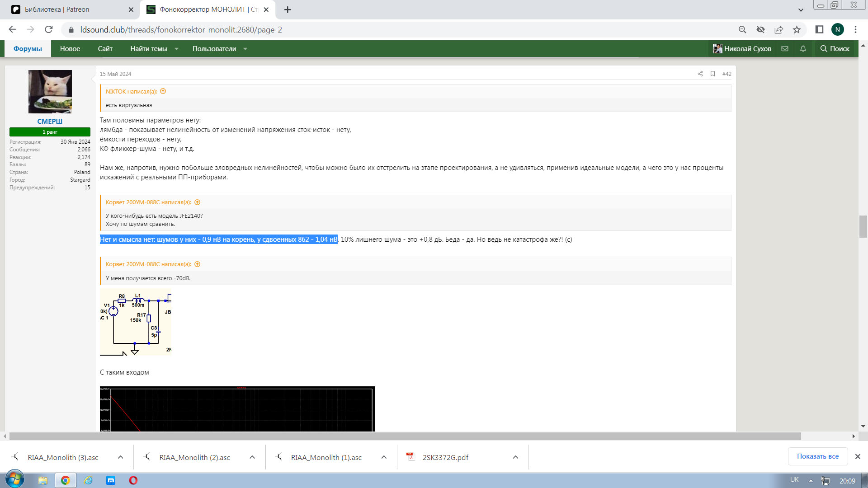Open the 15 Май 2024 post date link

coord(115,74)
